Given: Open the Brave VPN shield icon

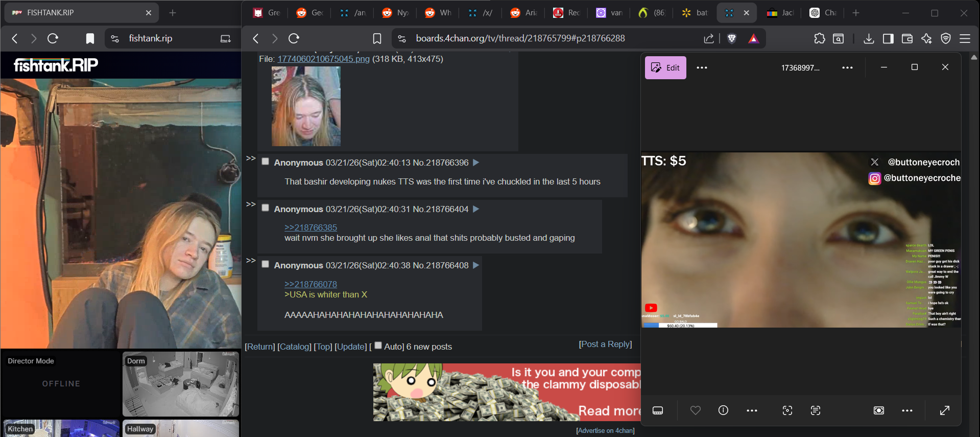Looking at the screenshot, I should pos(946,38).
